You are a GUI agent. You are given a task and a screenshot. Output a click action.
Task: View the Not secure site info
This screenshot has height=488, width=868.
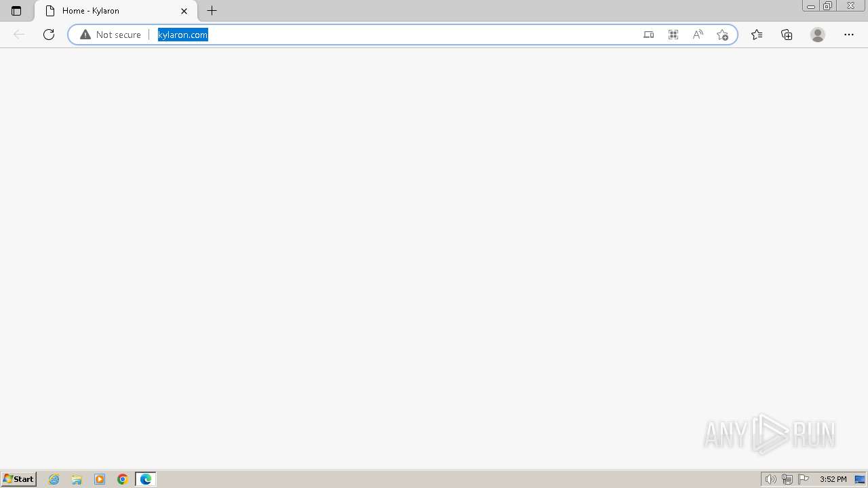tap(111, 35)
